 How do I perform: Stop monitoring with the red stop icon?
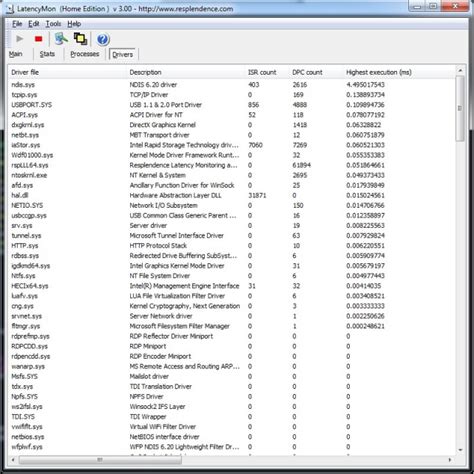tap(39, 39)
